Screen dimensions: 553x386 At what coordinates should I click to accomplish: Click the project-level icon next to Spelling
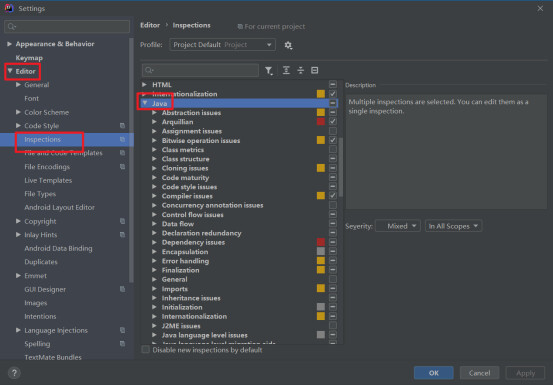tap(122, 344)
